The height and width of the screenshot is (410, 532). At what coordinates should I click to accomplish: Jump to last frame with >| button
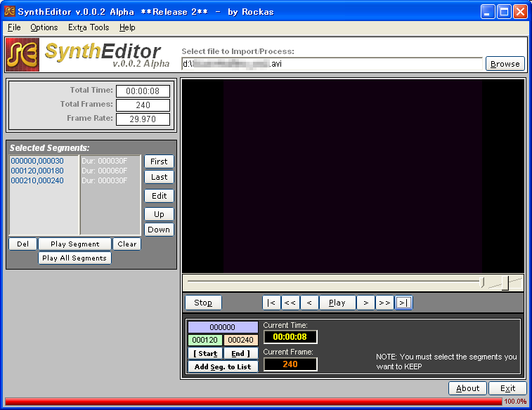point(403,303)
